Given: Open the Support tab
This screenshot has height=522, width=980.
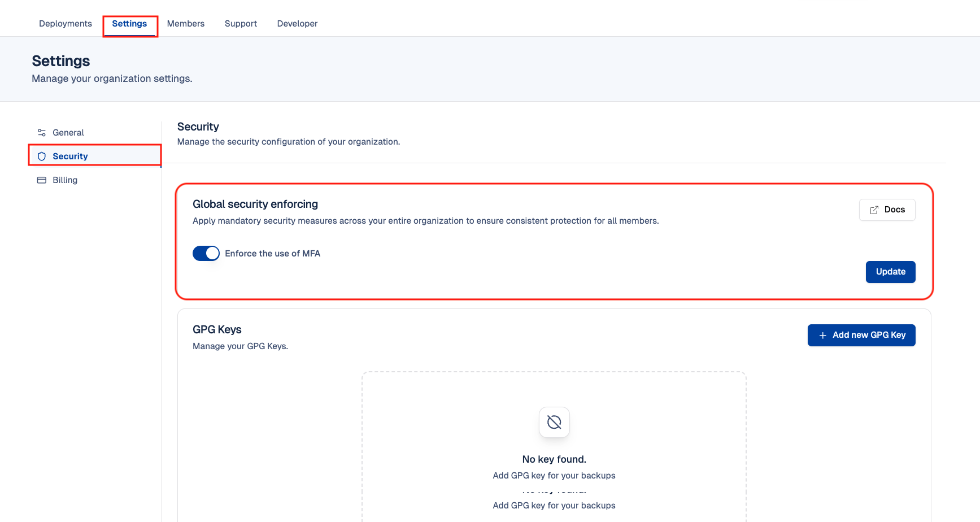Looking at the screenshot, I should pos(241,24).
